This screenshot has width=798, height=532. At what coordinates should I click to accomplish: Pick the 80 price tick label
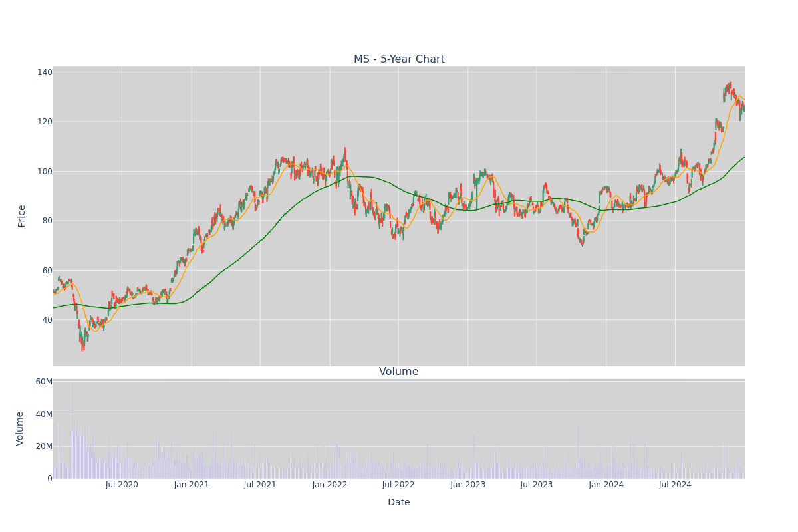click(x=47, y=221)
